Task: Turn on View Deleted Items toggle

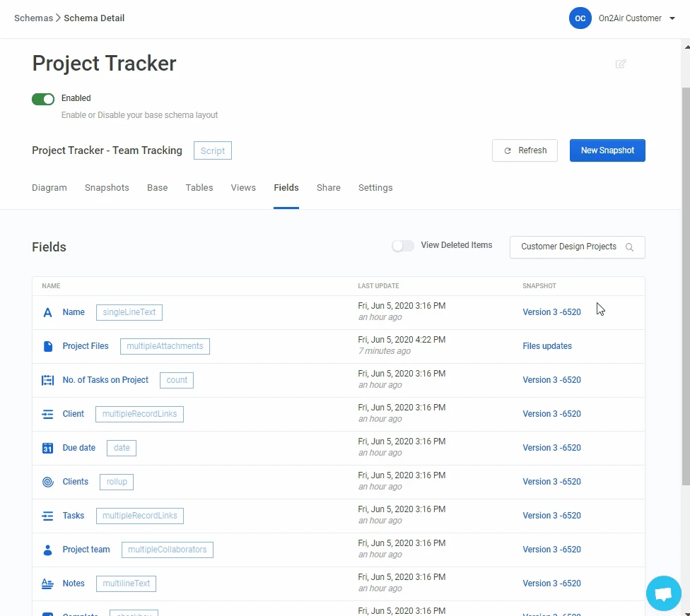Action: tap(403, 246)
